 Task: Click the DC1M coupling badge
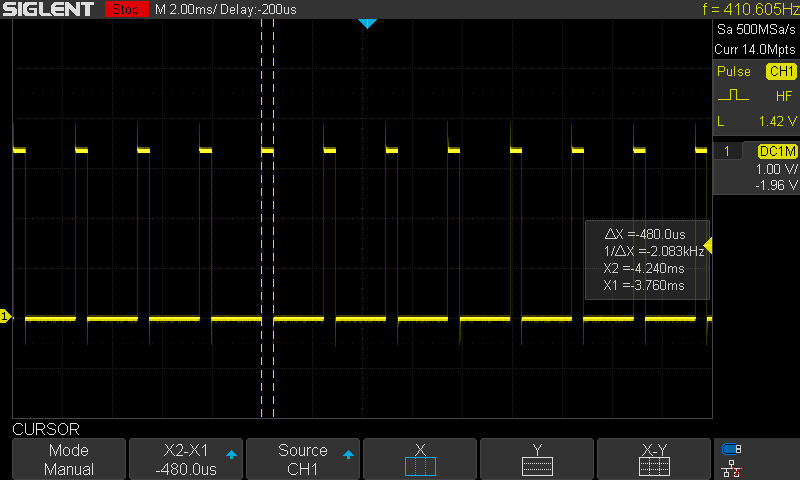777,151
